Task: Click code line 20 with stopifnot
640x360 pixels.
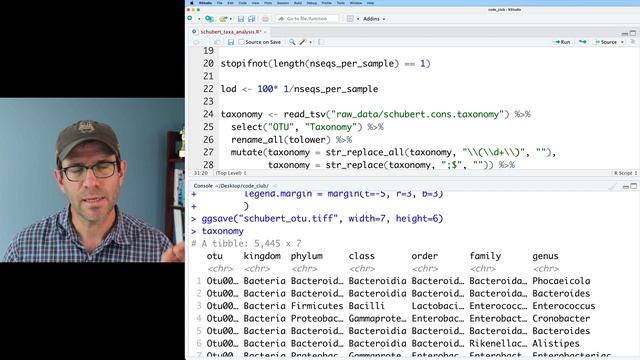Action: 325,64
